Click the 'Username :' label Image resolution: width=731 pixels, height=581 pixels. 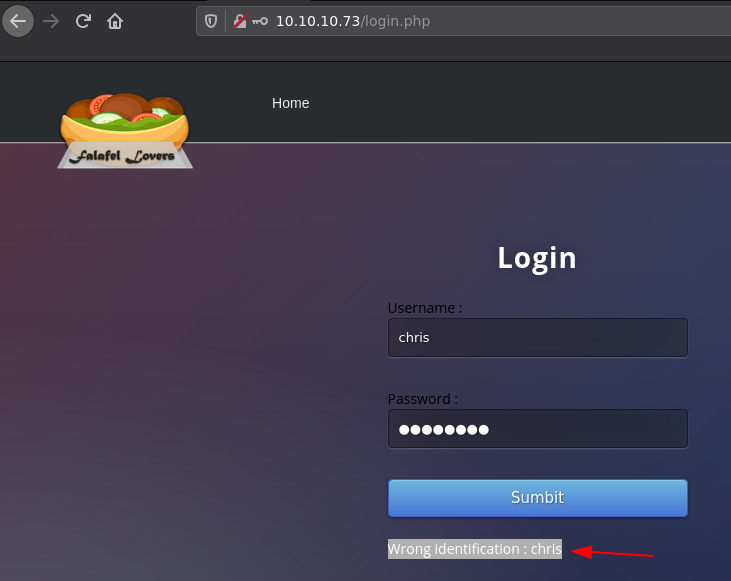point(425,308)
